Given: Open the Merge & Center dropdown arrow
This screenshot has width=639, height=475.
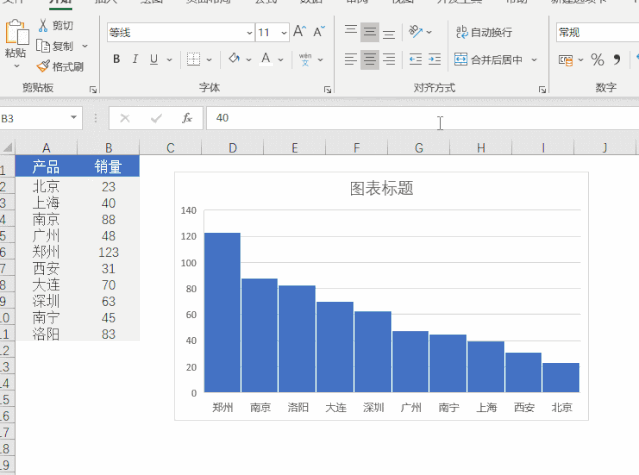Looking at the screenshot, I should coord(534,60).
